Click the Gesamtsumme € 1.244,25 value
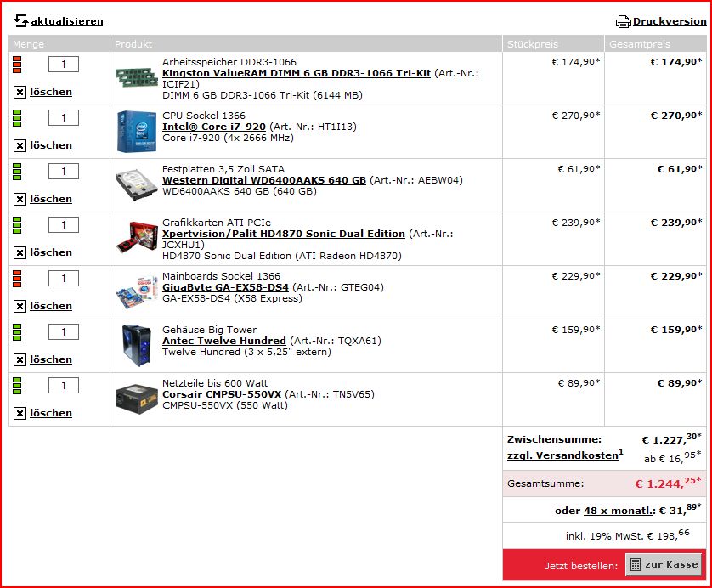Viewport: 712px width, 588px height. click(x=668, y=483)
